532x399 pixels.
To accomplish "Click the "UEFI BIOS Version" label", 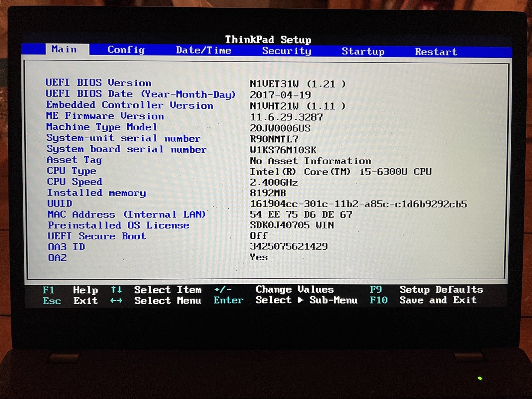I will point(98,82).
